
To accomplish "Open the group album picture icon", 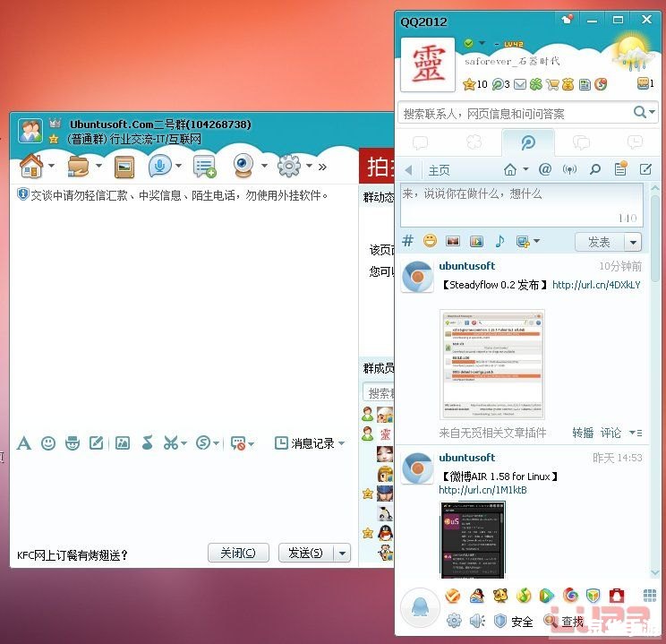I will pos(124,167).
